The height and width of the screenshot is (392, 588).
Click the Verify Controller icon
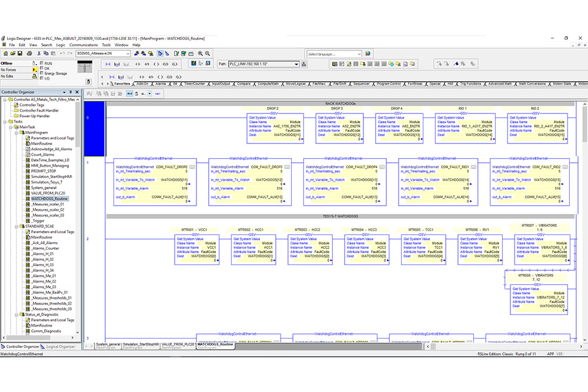183,53
